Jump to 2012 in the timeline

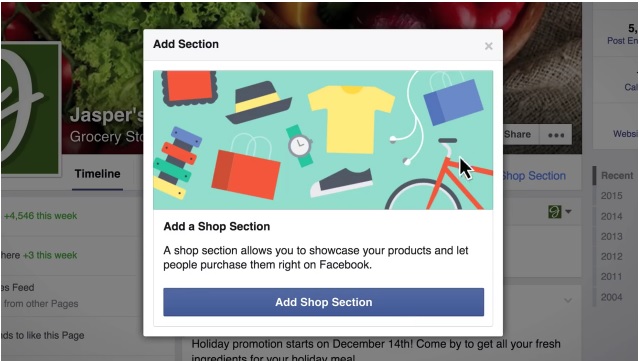[x=611, y=257]
